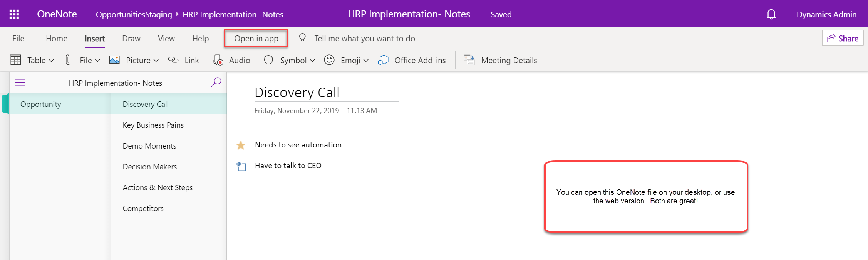Open Office Add-ins
This screenshot has width=868, height=260.
point(412,60)
